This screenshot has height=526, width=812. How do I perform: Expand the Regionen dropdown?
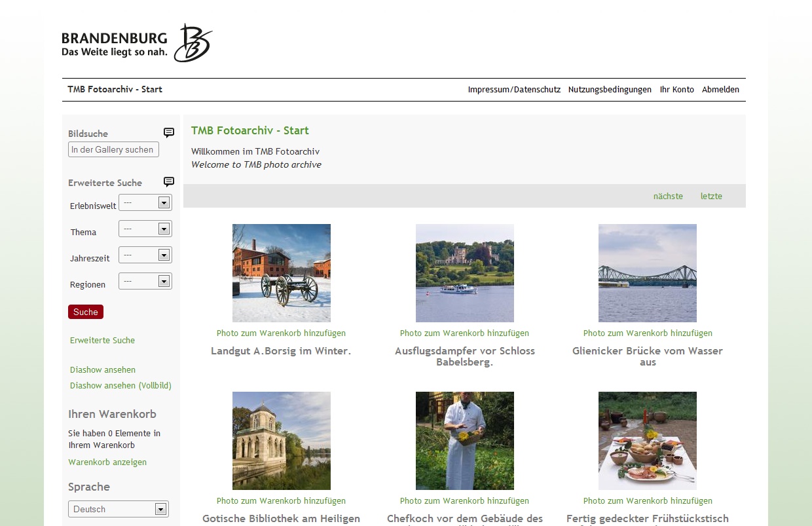145,282
